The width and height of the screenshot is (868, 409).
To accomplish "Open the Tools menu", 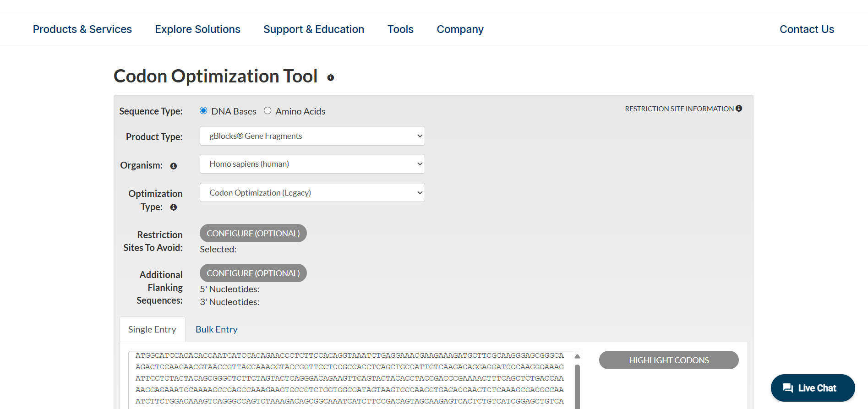I will click(400, 29).
